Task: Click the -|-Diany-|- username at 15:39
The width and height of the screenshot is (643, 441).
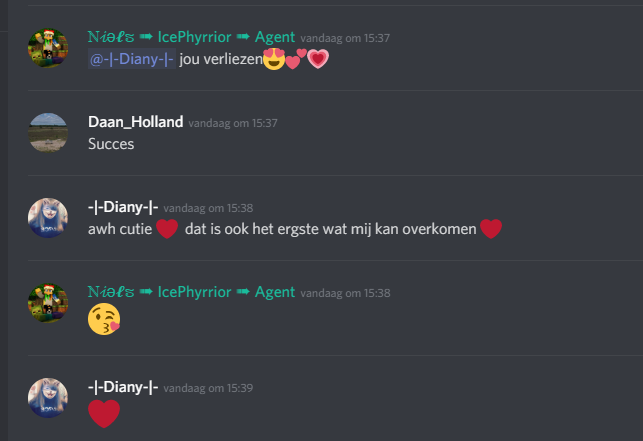Action: (123, 387)
